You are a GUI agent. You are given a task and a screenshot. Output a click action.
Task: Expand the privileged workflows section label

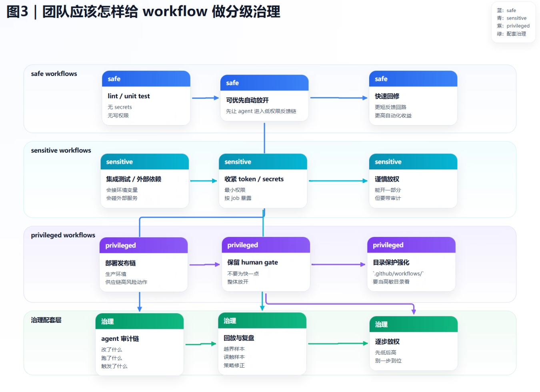coord(62,235)
